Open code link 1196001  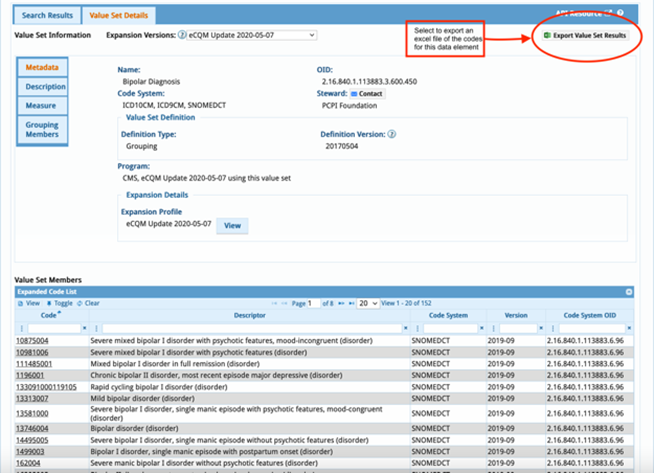pyautogui.click(x=30, y=375)
